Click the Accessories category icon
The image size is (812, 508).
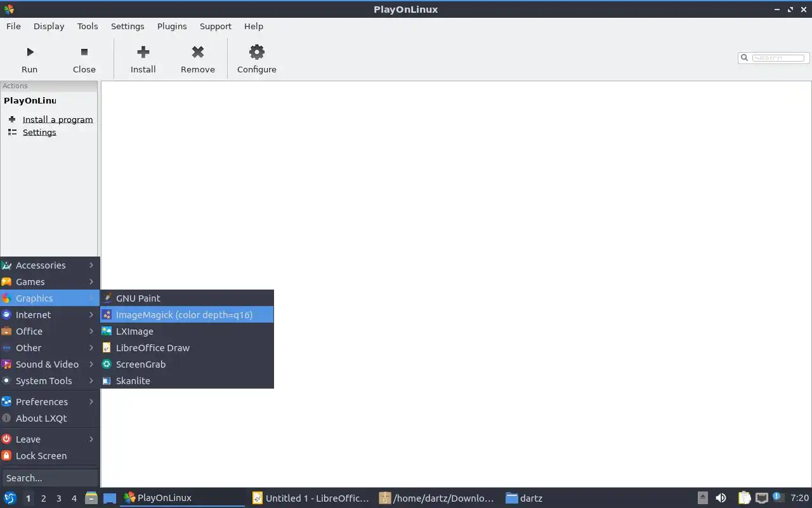click(x=7, y=265)
